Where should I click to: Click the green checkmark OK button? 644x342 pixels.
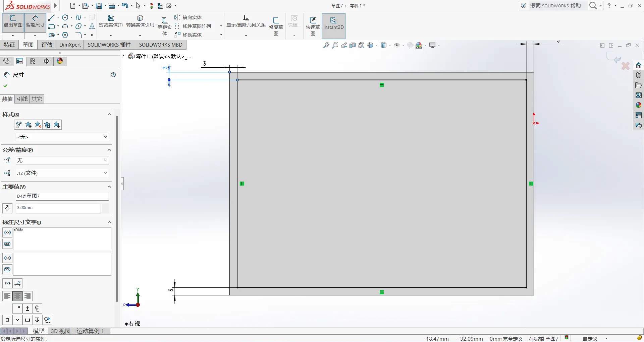point(5,86)
